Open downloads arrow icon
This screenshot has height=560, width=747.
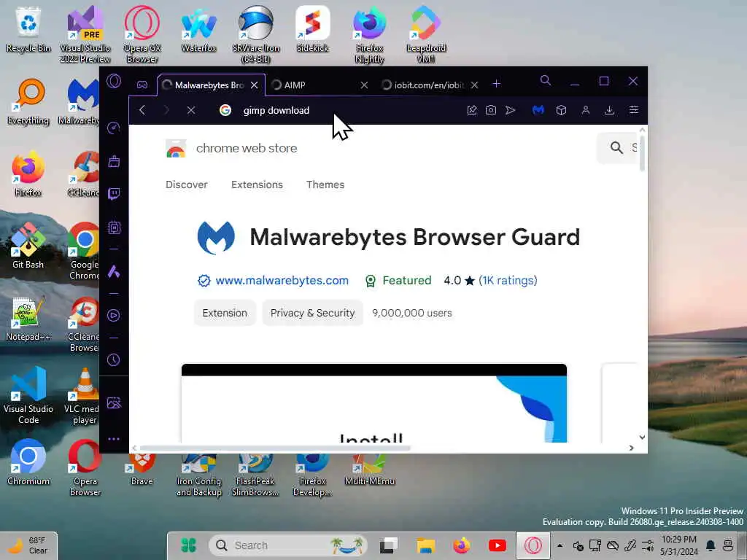609,110
